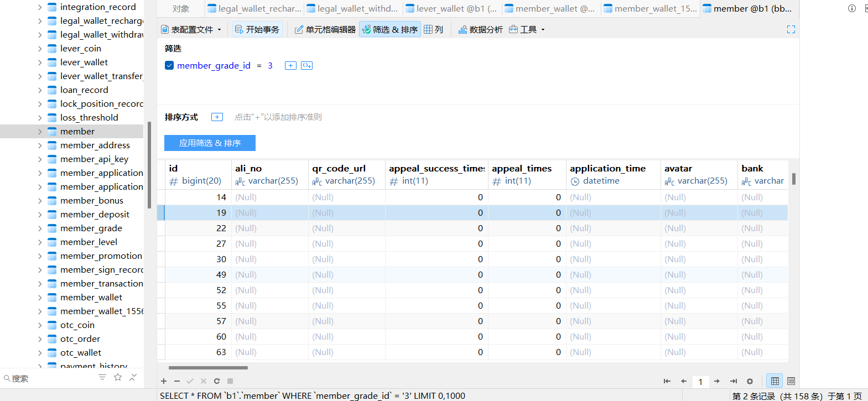Open the cell editor (单元格编辑器)
The width and height of the screenshot is (868, 401).
pos(325,29)
